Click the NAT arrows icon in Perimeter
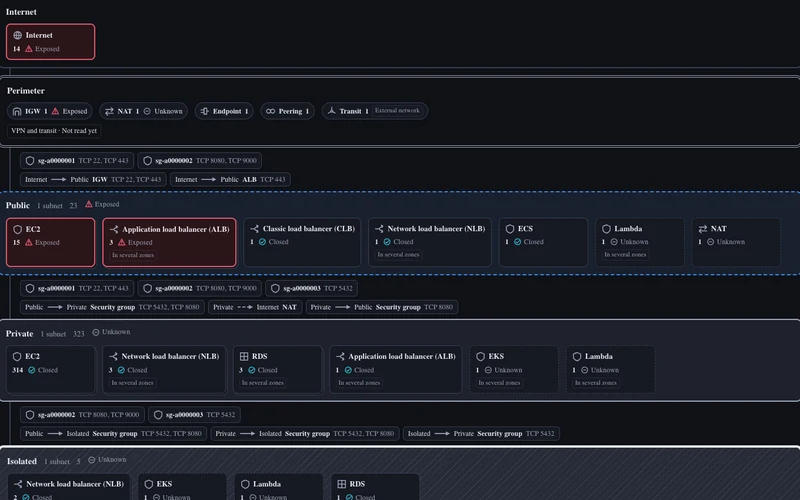800x500 pixels. click(x=109, y=111)
